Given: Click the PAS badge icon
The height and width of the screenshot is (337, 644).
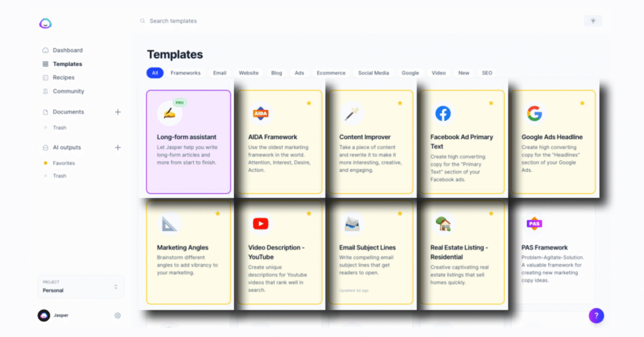Looking at the screenshot, I should pos(535,224).
